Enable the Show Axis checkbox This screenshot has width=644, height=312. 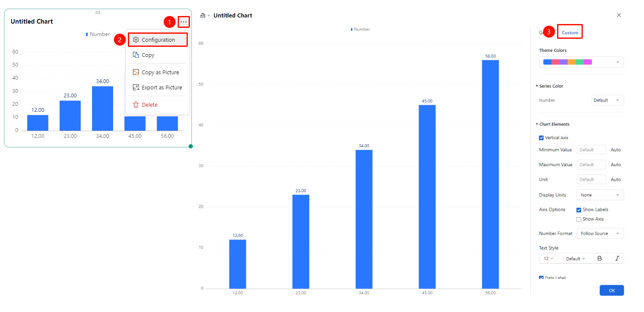tap(579, 219)
